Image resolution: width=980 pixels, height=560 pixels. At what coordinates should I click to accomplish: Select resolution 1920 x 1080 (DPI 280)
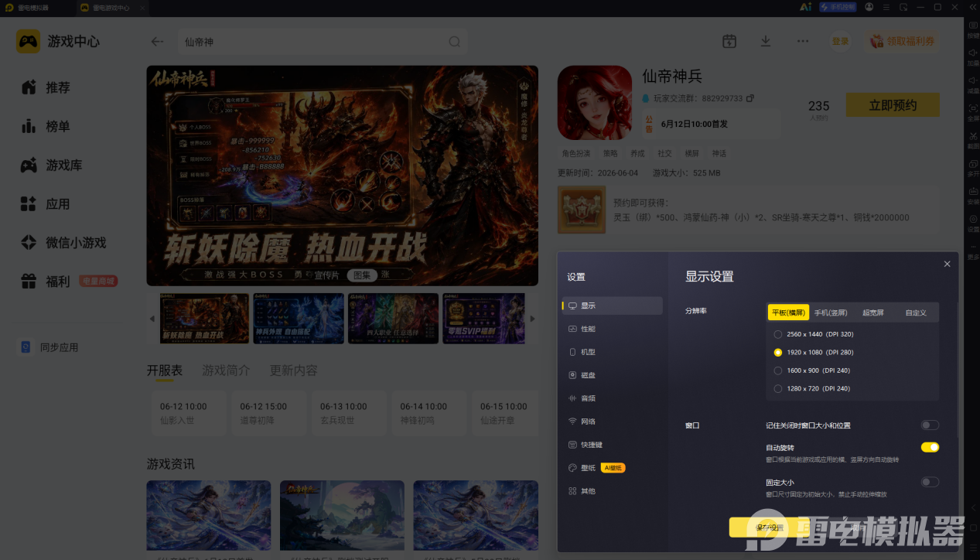click(x=814, y=352)
